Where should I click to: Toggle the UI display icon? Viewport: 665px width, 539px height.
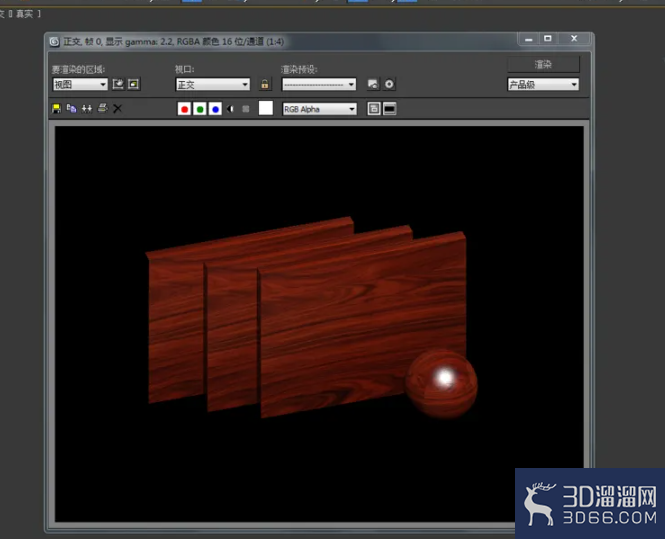coord(390,109)
